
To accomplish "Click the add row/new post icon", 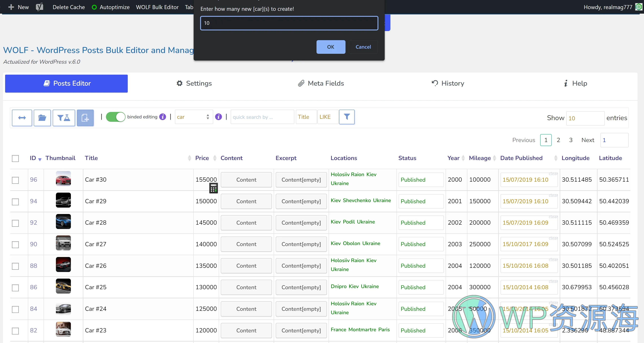I will tap(85, 117).
